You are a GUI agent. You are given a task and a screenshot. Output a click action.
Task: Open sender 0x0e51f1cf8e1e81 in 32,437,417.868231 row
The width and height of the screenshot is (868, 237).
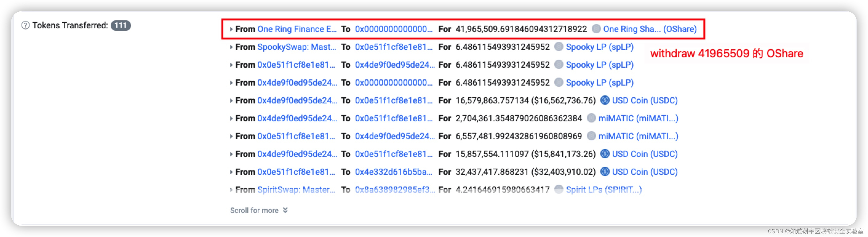296,172
